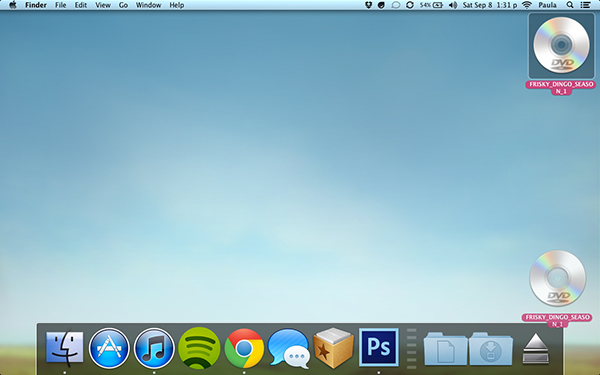Click the circular sync arrows status icon

[x=410, y=5]
